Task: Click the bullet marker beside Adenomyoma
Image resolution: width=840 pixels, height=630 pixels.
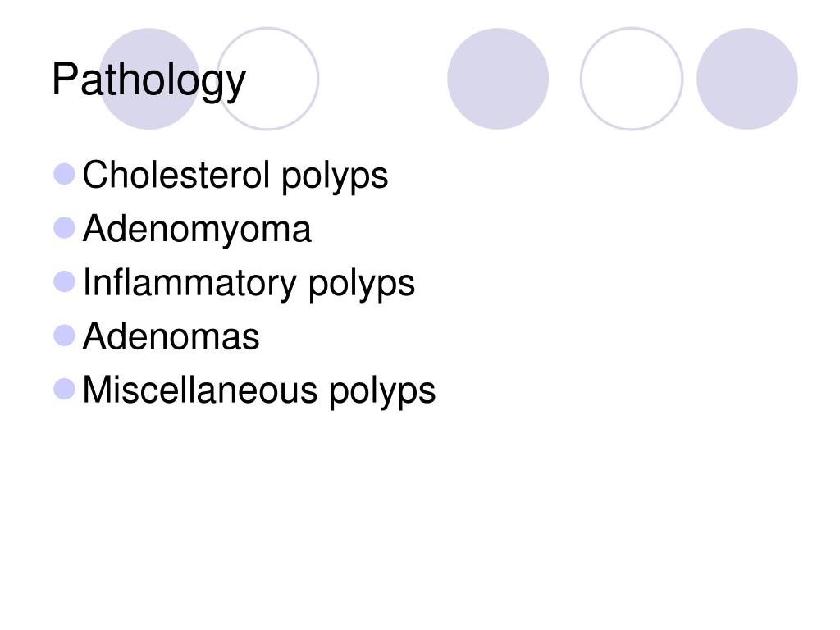Action: point(64,228)
